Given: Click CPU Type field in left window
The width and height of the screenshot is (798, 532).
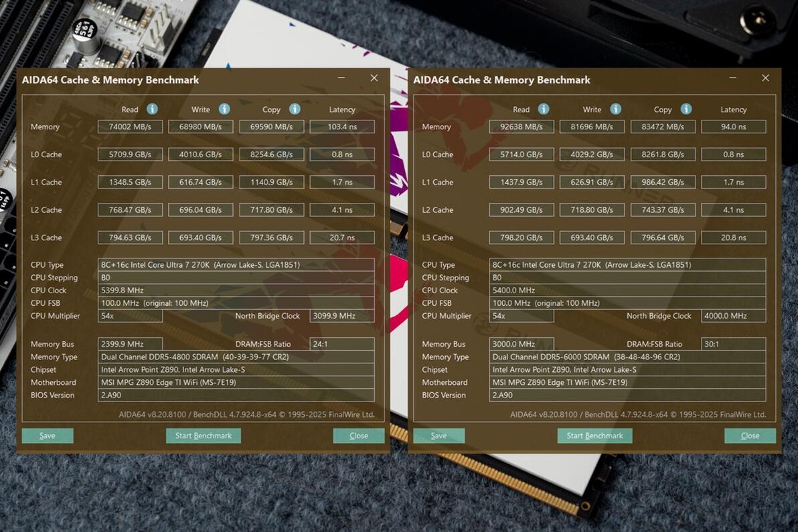Looking at the screenshot, I should pos(236,264).
